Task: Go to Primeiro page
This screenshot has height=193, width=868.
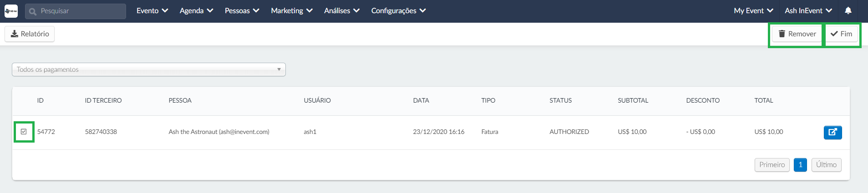Action: pos(772,165)
